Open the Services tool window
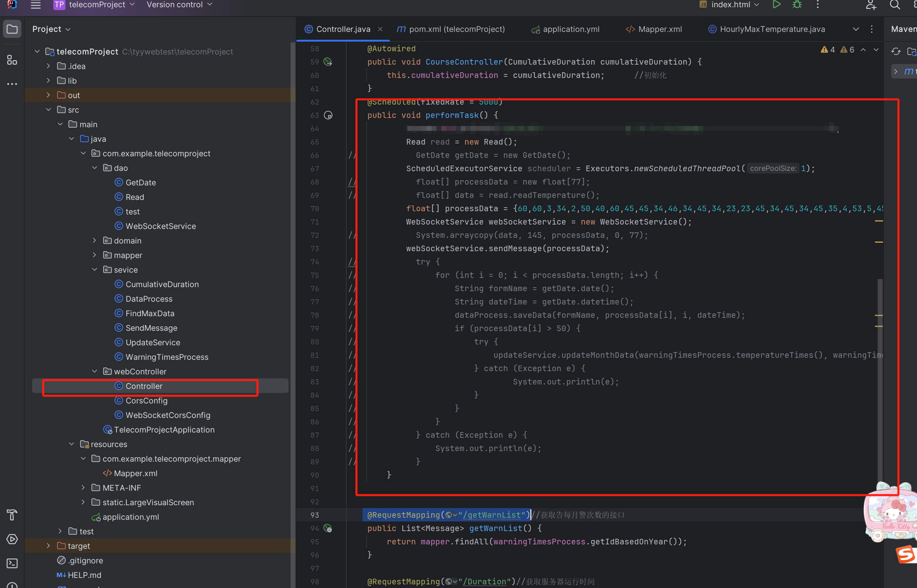The width and height of the screenshot is (917, 588). (x=12, y=539)
